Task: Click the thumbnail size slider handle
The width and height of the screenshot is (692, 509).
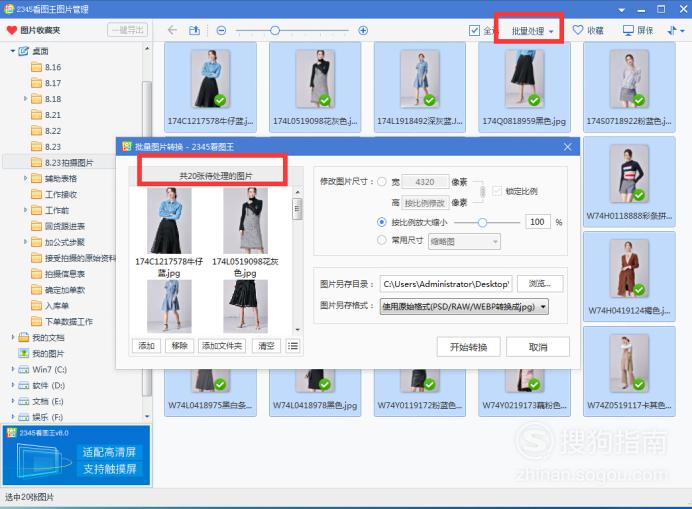Action: (x=275, y=30)
